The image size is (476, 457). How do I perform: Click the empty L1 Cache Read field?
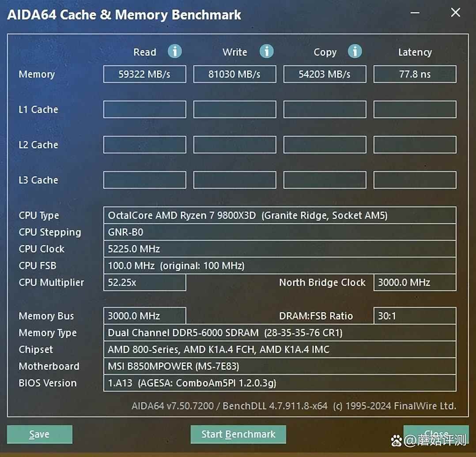tap(144, 109)
